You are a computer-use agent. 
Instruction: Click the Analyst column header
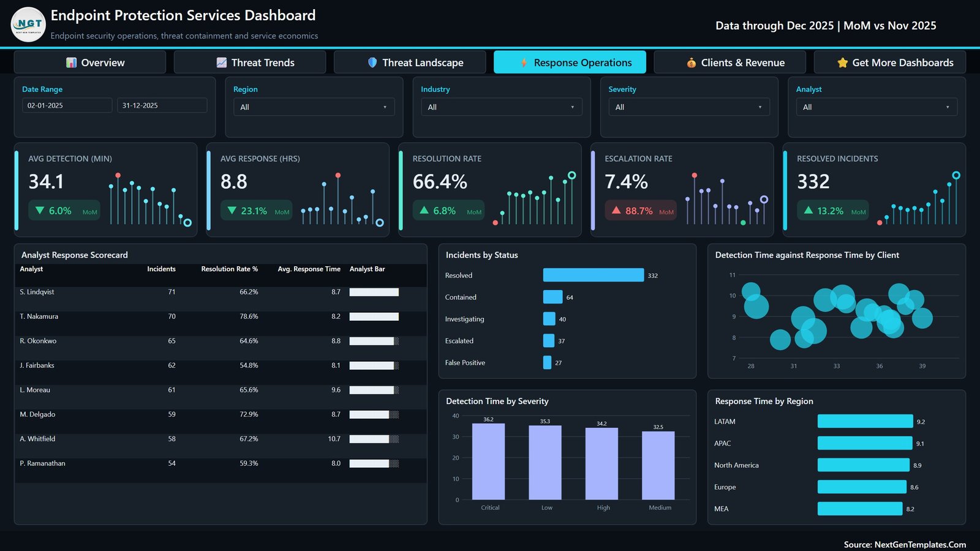pyautogui.click(x=31, y=269)
